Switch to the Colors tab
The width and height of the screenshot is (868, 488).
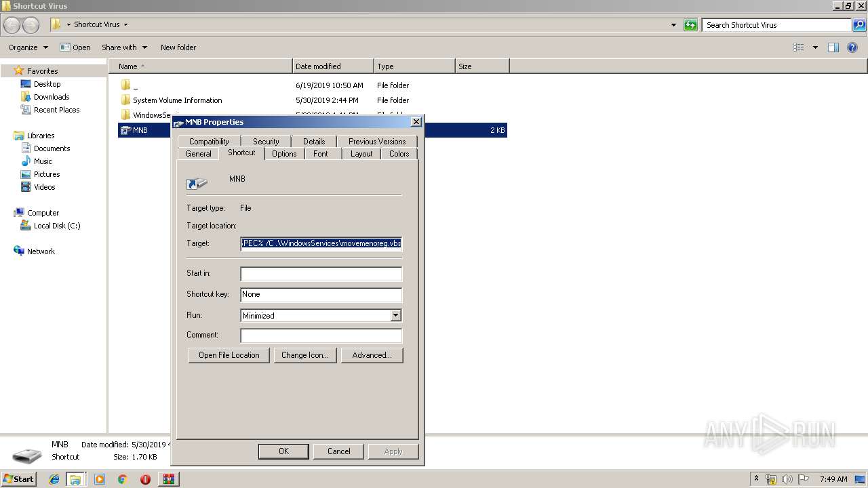(399, 154)
